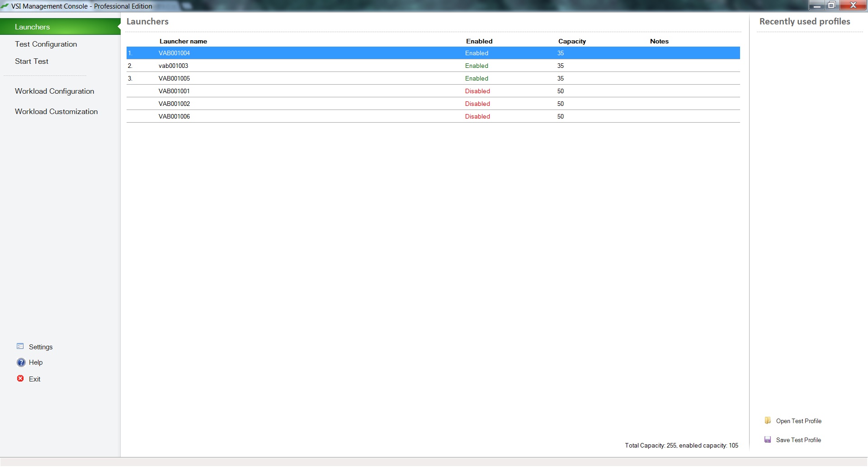Select Workload Customization in sidebar
Screen dimensions: 868x467
coord(56,112)
